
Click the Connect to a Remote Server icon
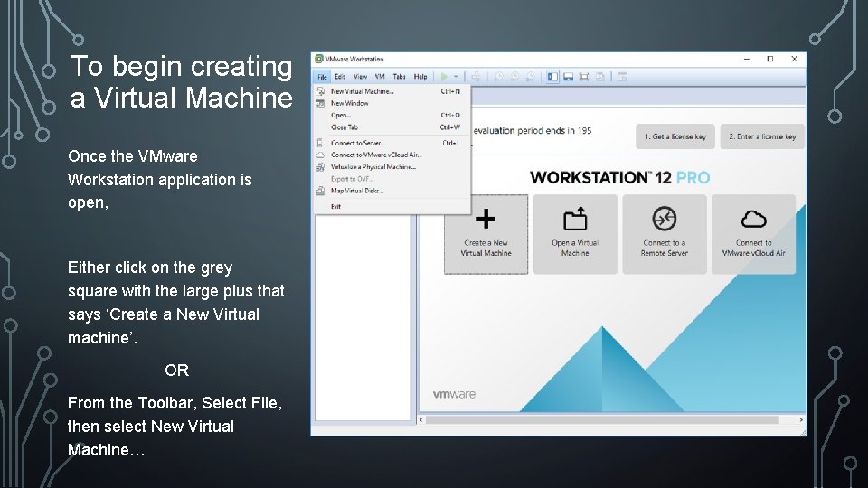[x=664, y=219]
